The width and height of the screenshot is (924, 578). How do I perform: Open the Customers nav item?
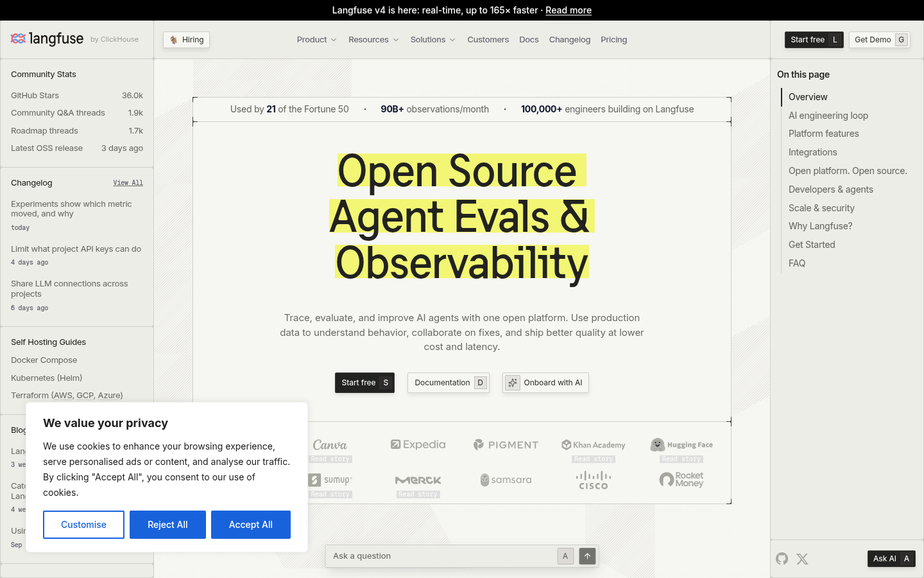(488, 40)
